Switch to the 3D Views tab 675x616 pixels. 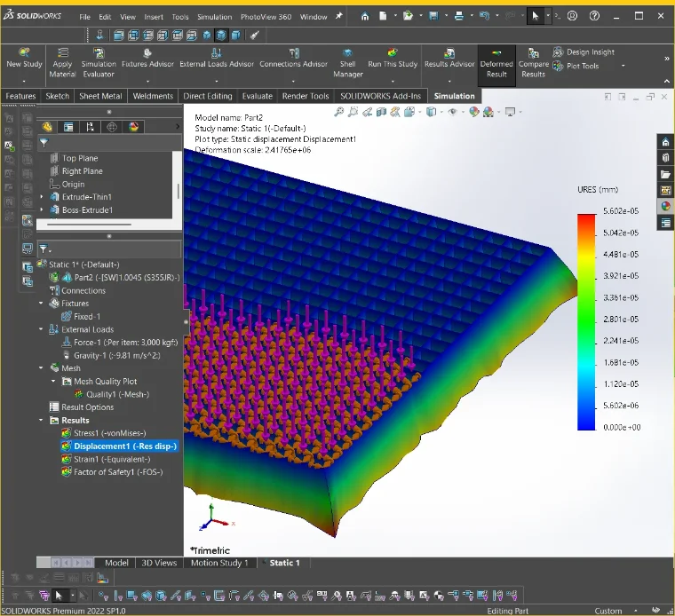click(x=159, y=563)
